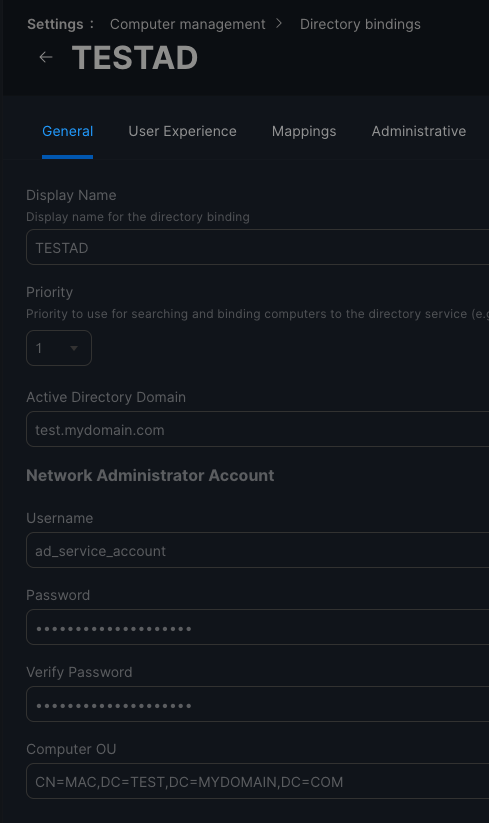Click the TESTAD page title heading
The width and height of the screenshot is (489, 823).
tap(135, 57)
